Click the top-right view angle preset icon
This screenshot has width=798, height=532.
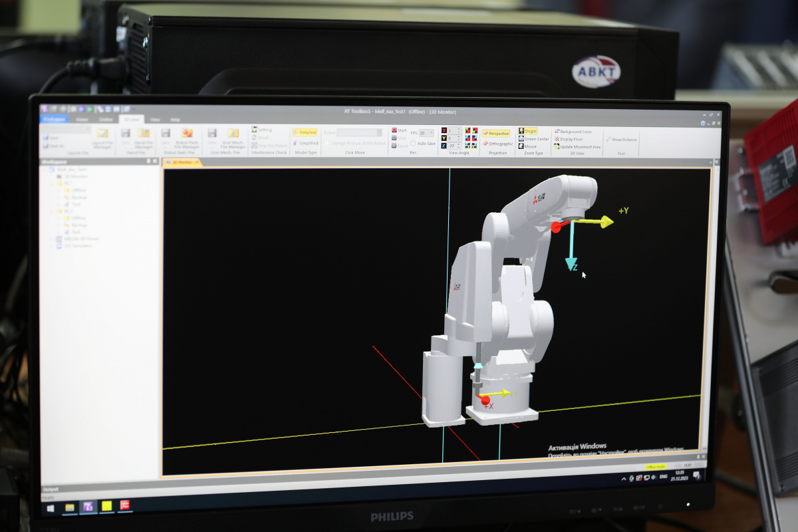[x=475, y=130]
